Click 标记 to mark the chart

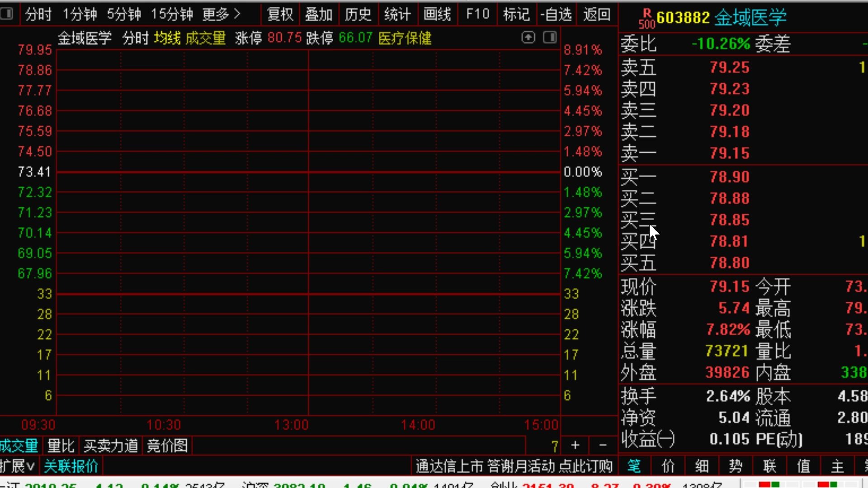516,14
